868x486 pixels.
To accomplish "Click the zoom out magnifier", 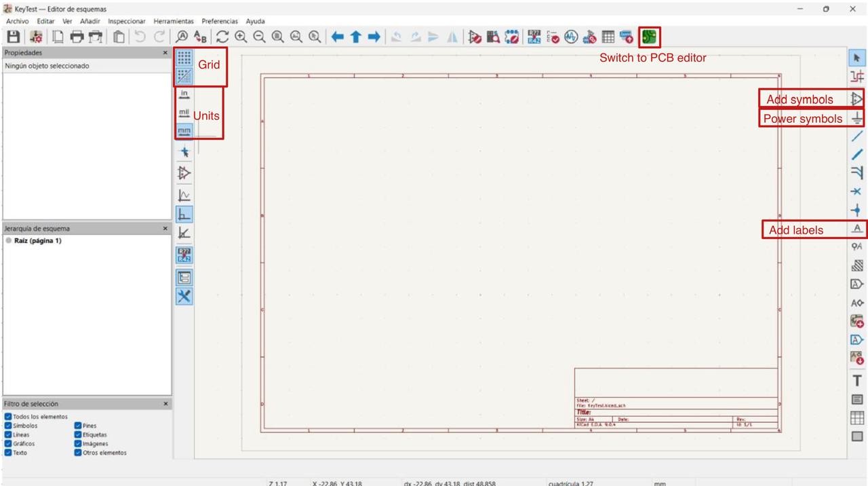I will tap(259, 37).
